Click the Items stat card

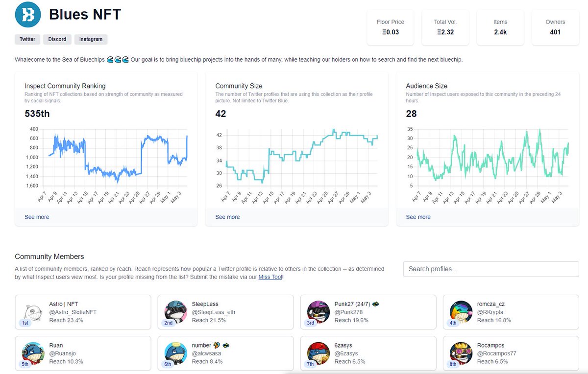click(500, 27)
